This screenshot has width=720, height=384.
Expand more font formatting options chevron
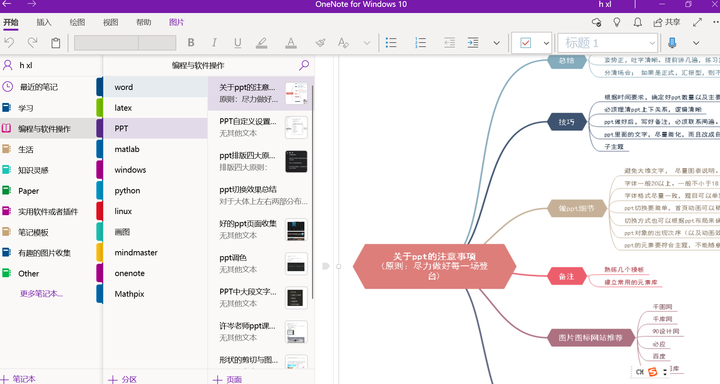pyautogui.click(x=367, y=43)
